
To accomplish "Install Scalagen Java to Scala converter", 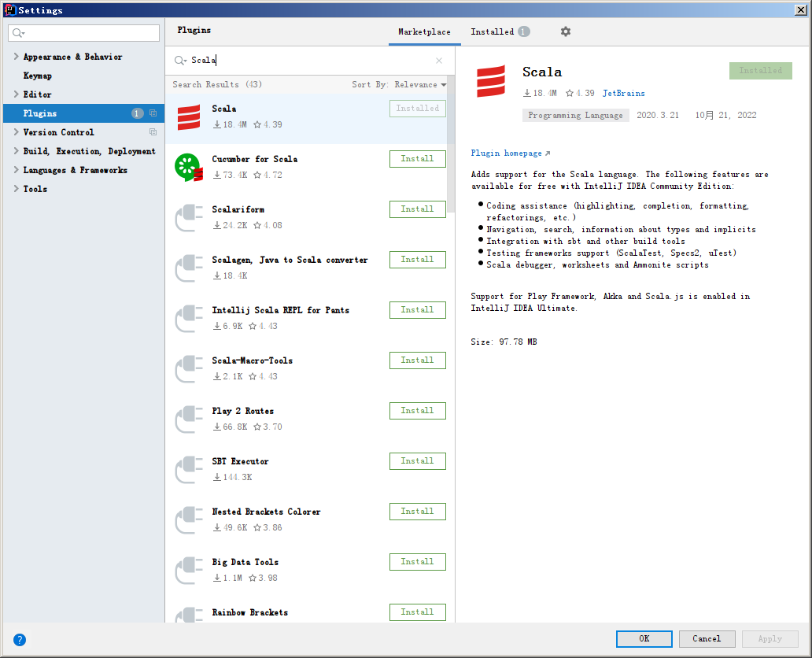I will 417,259.
